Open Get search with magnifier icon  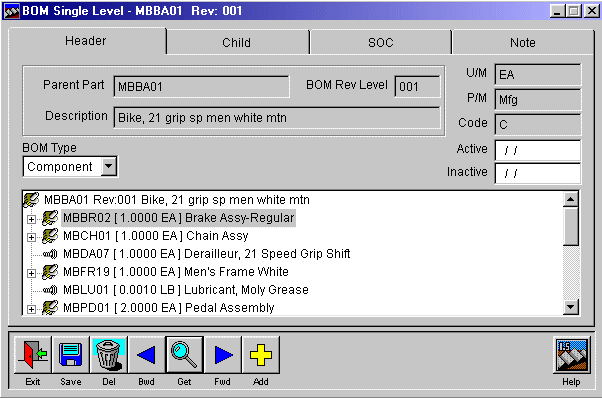pos(184,354)
